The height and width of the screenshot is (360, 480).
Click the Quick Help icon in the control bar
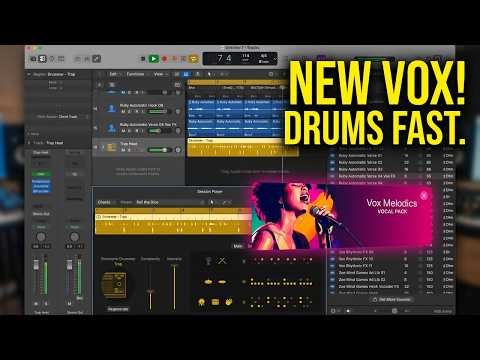tap(52, 59)
